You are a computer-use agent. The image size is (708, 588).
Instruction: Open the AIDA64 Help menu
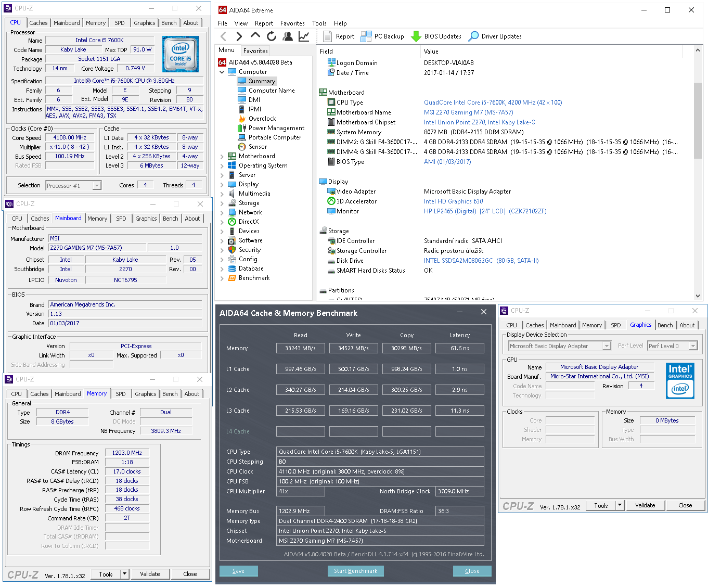coord(340,23)
